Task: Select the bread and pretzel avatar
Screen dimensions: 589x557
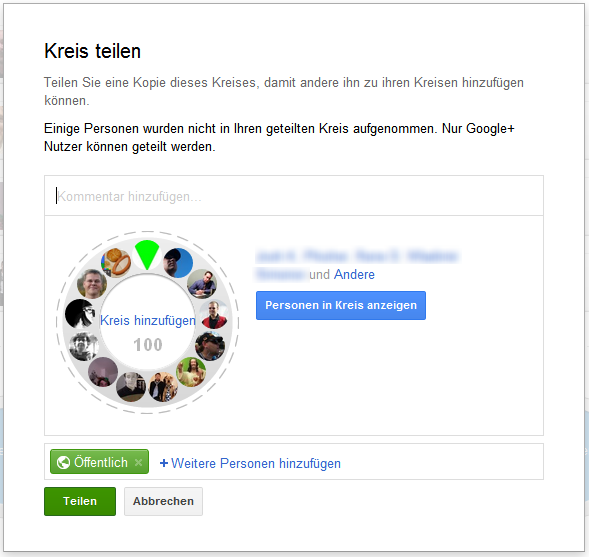Action: pos(116,263)
